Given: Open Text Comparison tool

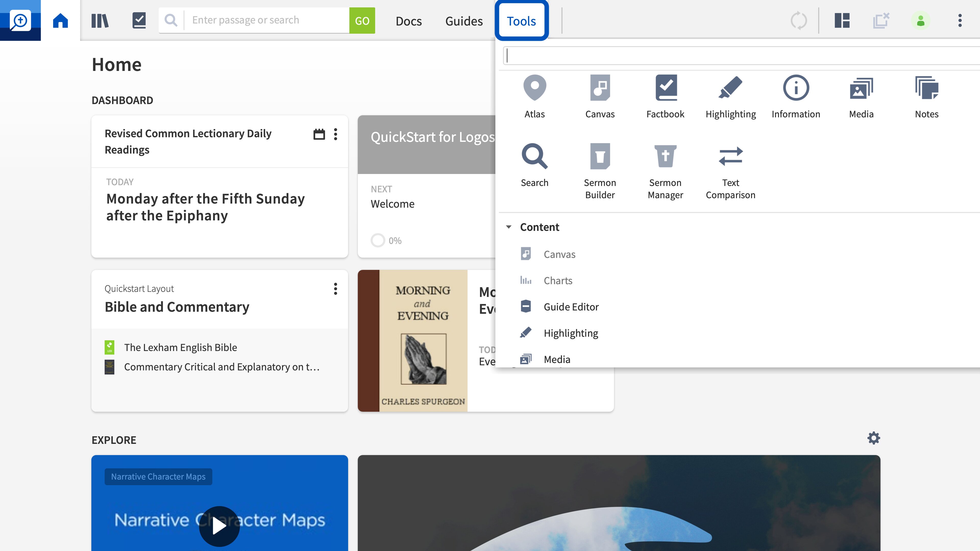Looking at the screenshot, I should tap(730, 171).
